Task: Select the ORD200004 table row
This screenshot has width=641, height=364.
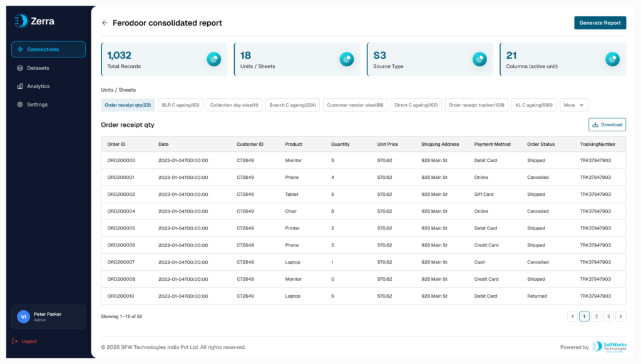Action: [363, 211]
